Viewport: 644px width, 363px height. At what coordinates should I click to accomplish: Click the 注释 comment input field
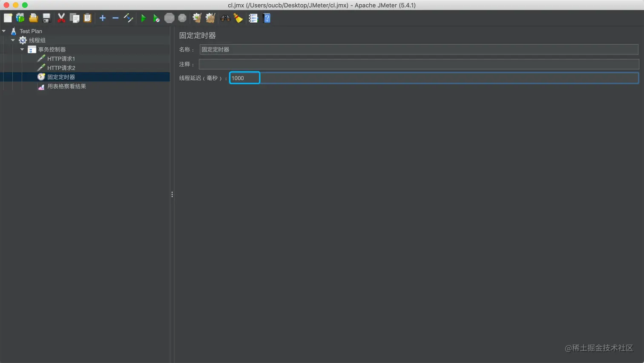point(419,64)
